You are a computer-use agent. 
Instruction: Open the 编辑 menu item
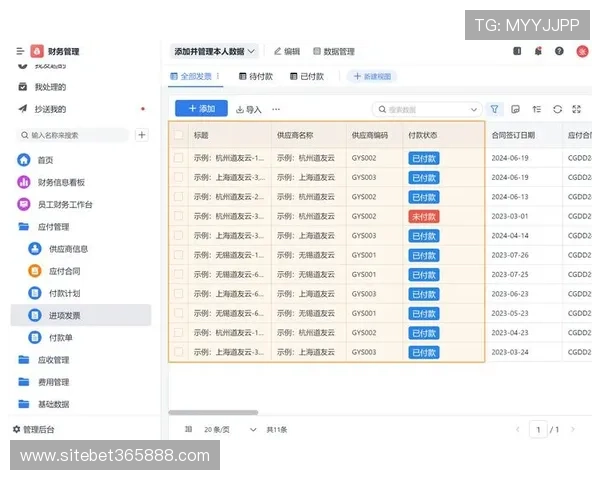coord(287,51)
